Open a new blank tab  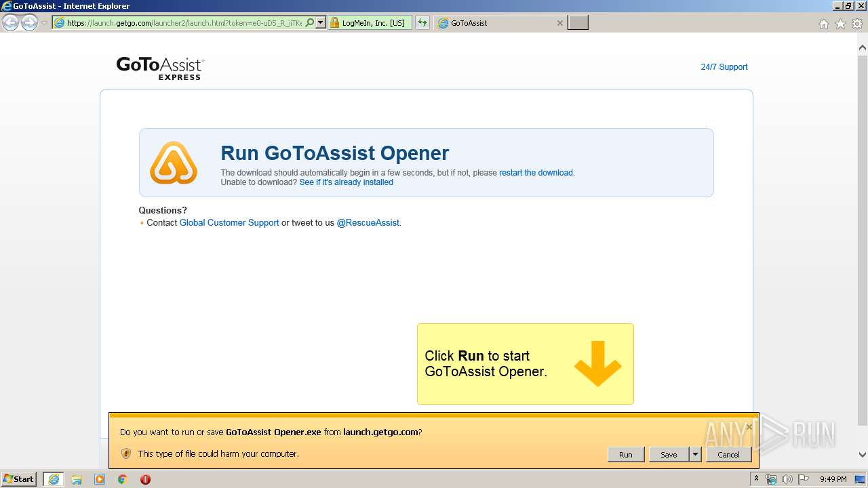tap(578, 23)
